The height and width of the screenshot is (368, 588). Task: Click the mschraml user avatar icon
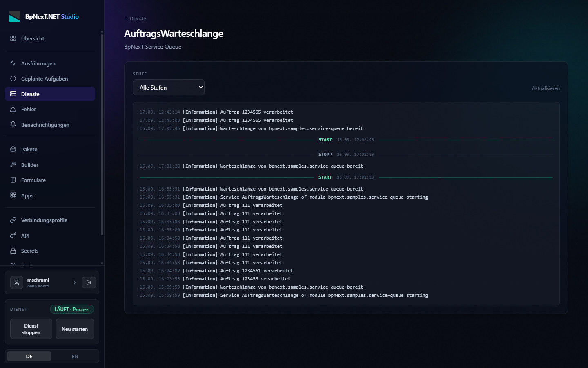(17, 283)
